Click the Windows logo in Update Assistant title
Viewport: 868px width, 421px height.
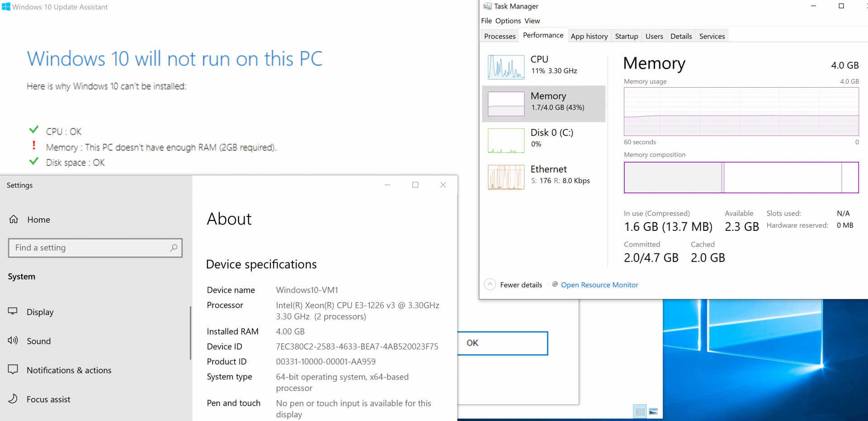tap(6, 7)
